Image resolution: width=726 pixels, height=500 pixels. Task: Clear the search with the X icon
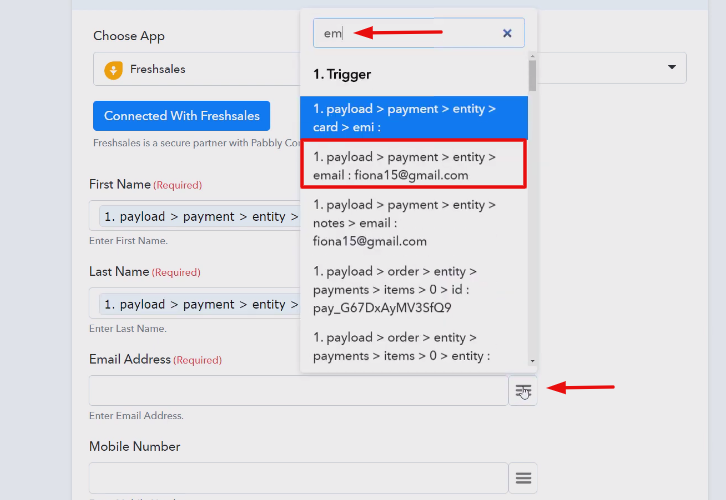tap(507, 33)
